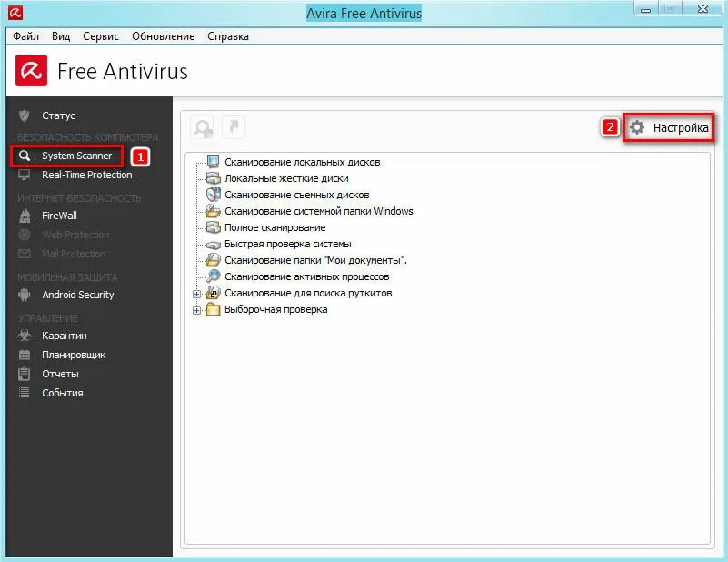Select the Web Protection entry
Viewport: 728px width, 562px height.
click(x=75, y=235)
